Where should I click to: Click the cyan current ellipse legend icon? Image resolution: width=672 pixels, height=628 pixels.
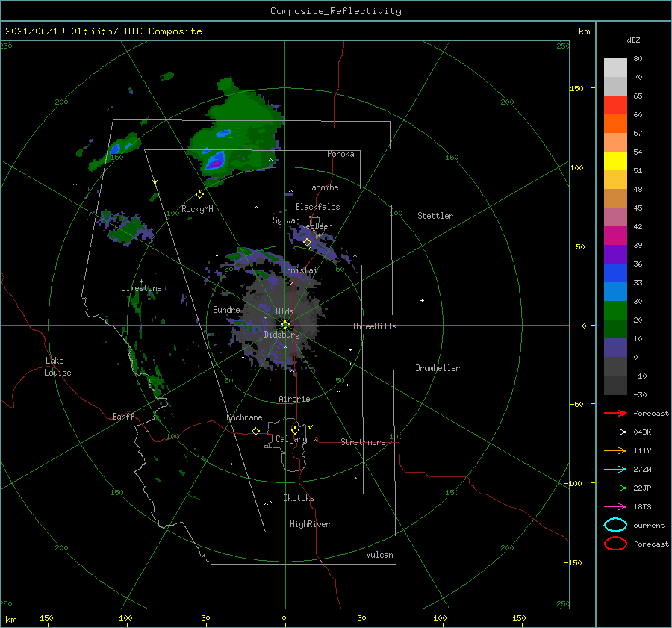pyautogui.click(x=615, y=525)
